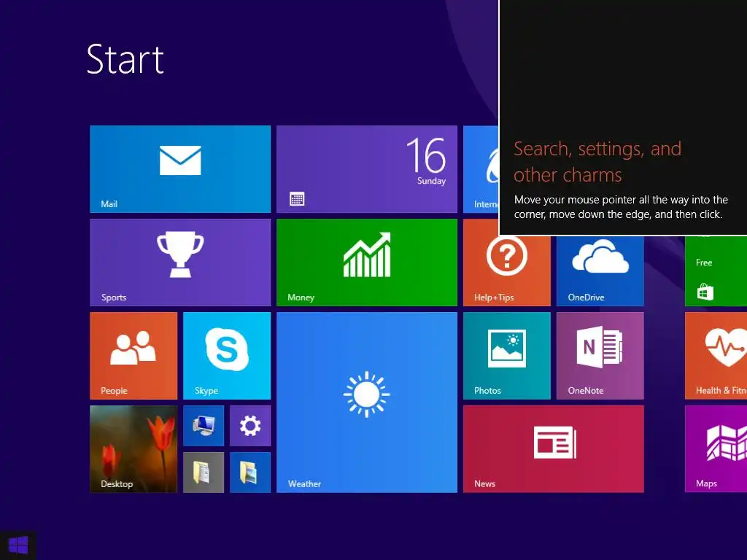Open the This PC computer small tile
This screenshot has width=747, height=560.
click(x=204, y=426)
